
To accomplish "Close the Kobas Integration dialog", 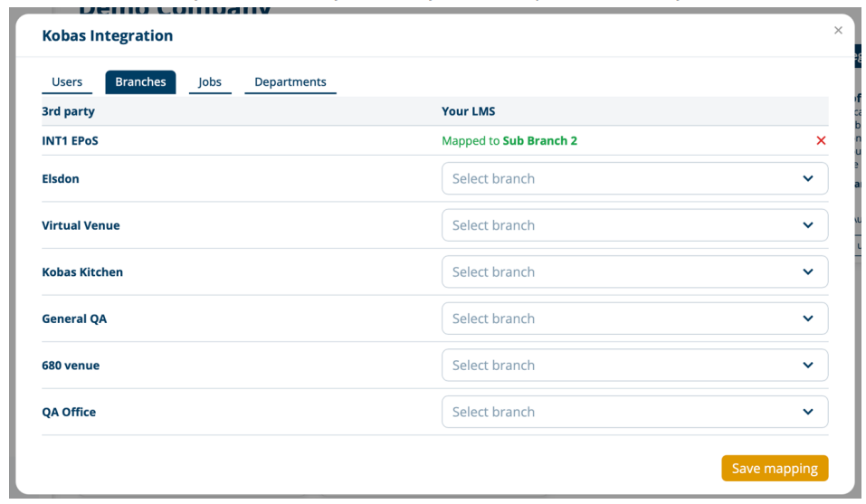I will pos(837,31).
